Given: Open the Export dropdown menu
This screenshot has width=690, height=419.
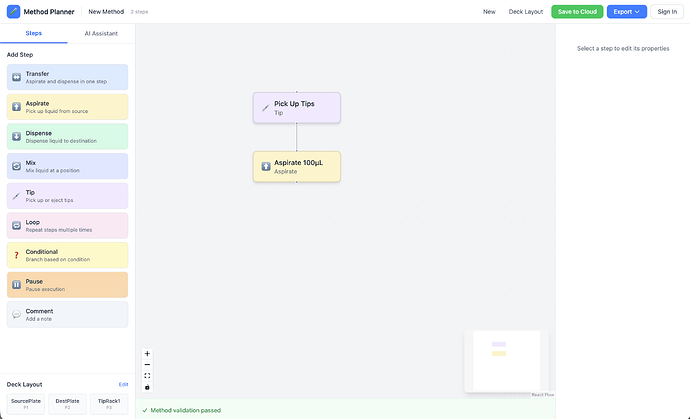Looking at the screenshot, I should (x=626, y=12).
